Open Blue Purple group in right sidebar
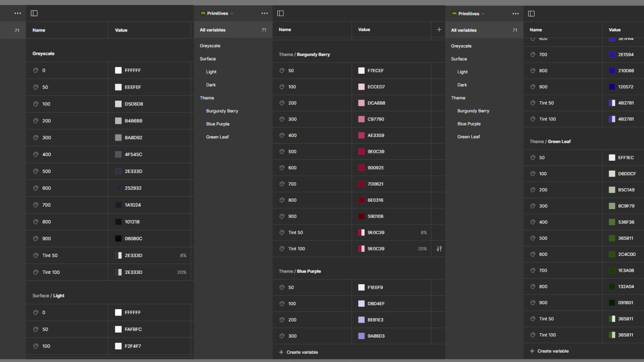644x362 pixels. click(469, 124)
